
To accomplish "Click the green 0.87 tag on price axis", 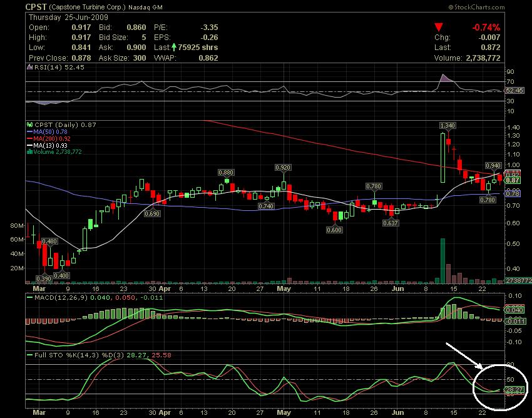I will click(x=513, y=180).
